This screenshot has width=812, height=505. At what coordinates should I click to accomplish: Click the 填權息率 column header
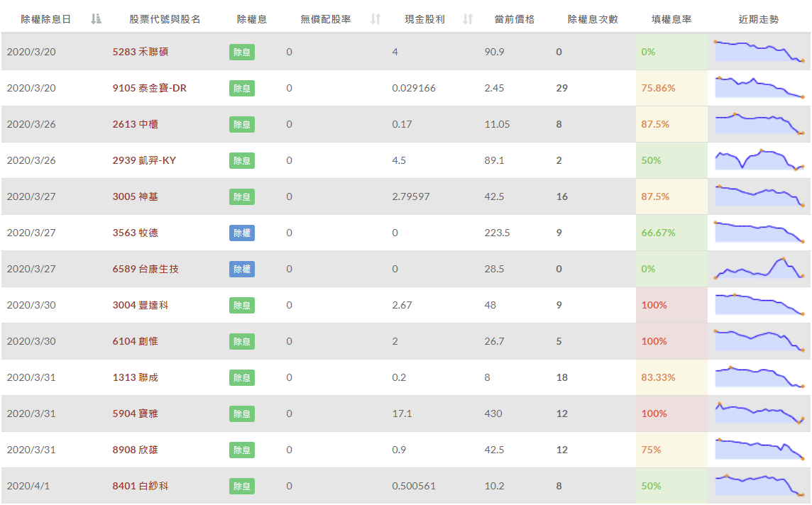click(671, 19)
